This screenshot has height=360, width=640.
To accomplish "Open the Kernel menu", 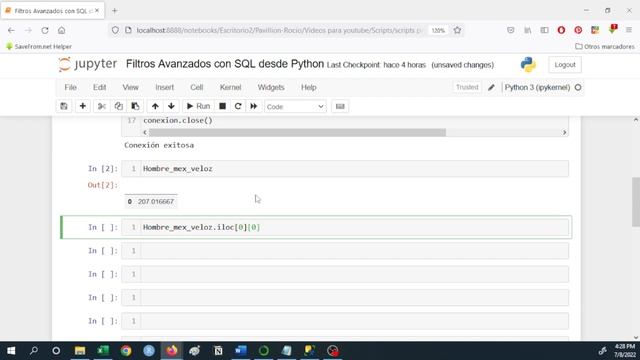I will click(230, 87).
